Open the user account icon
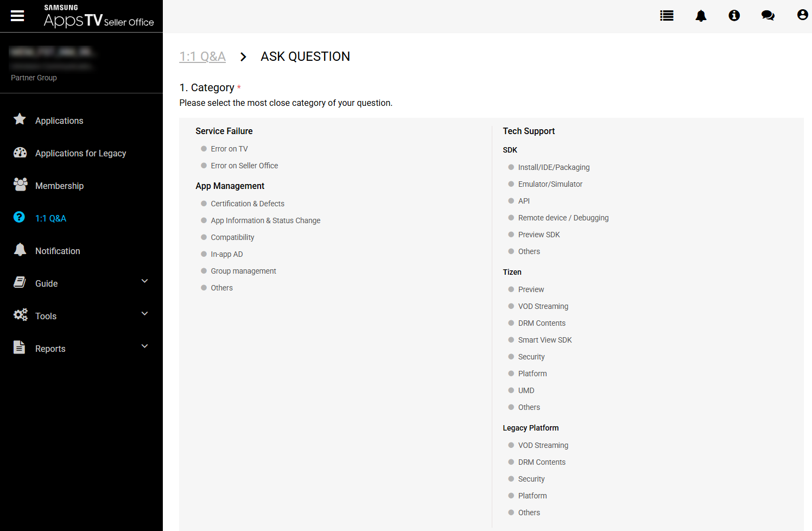Viewport: 812px width, 531px height. [802, 15]
